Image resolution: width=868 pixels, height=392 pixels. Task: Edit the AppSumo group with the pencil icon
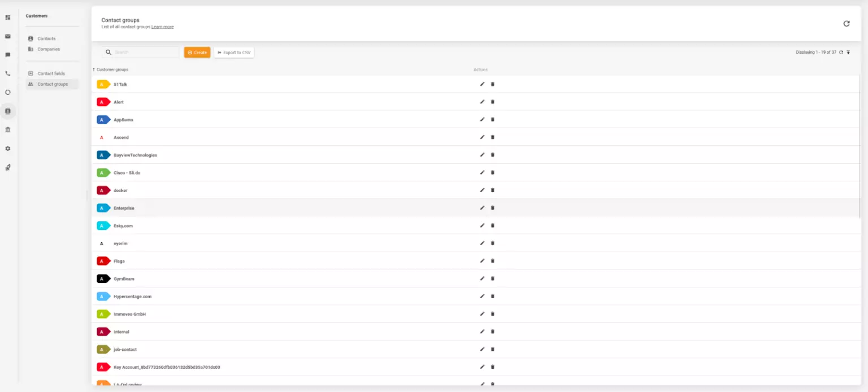[x=482, y=119]
